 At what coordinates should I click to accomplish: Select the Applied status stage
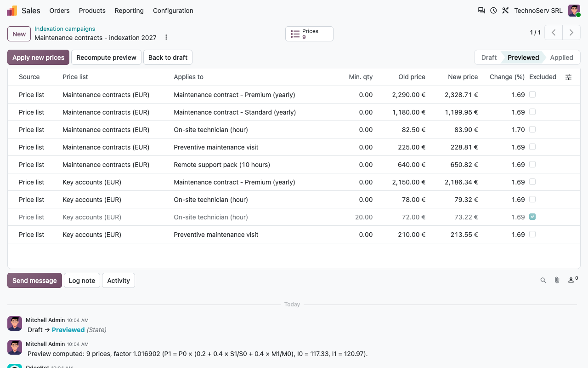point(561,57)
